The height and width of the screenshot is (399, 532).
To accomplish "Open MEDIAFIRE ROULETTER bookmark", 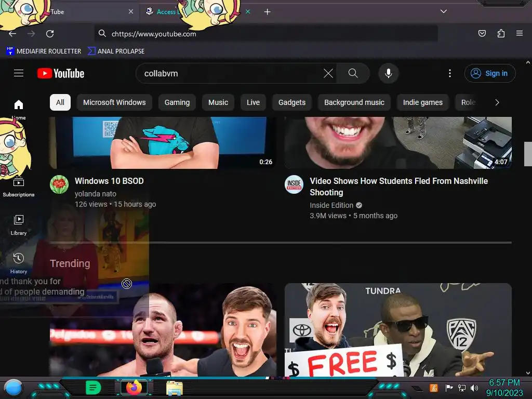I will pos(44,51).
